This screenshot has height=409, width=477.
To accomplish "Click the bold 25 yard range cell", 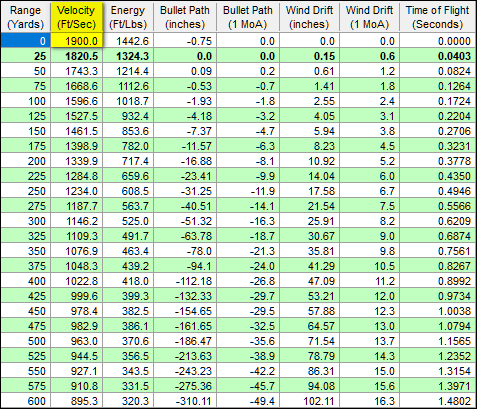I will 26,56.
